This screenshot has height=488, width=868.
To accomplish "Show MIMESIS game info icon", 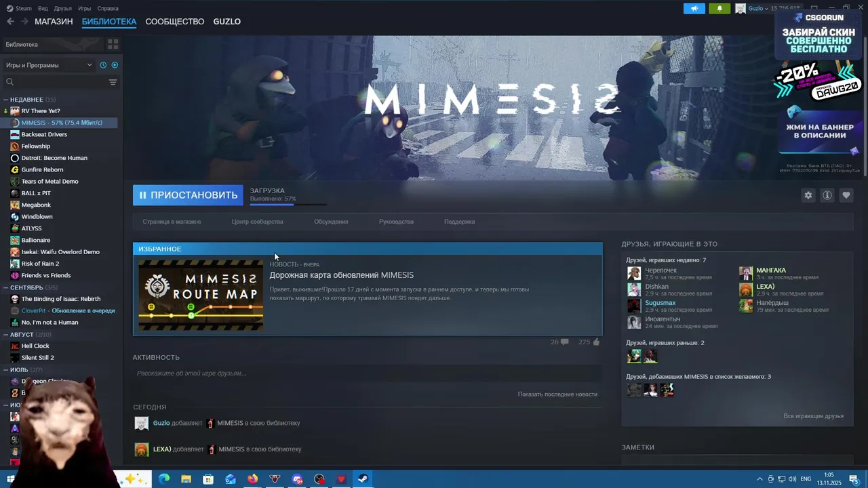I will pos(827,195).
